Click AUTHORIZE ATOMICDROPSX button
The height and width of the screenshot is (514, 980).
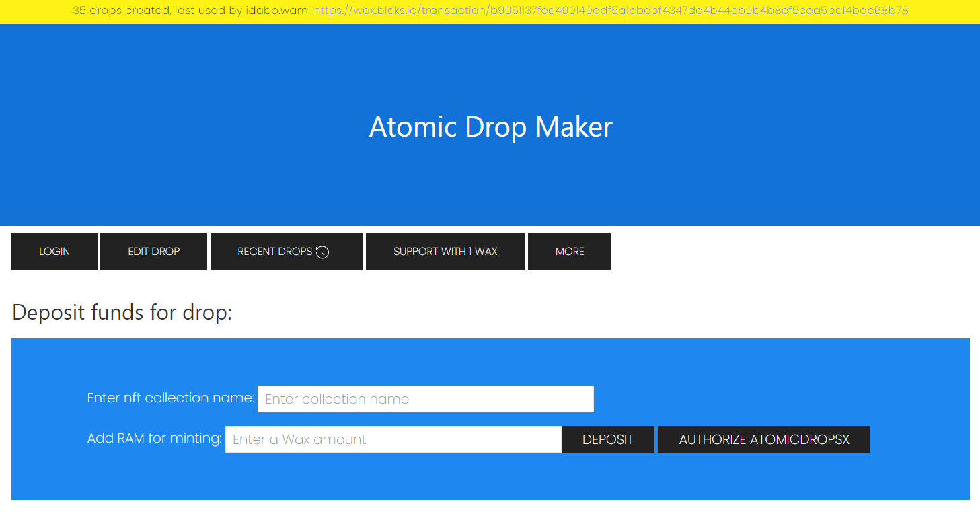(x=764, y=439)
